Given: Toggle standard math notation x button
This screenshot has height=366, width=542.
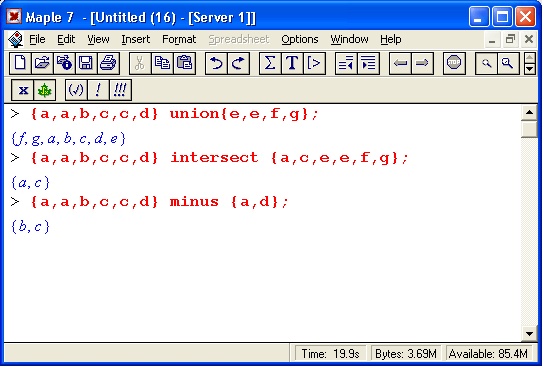Looking at the screenshot, I should pyautogui.click(x=23, y=90).
